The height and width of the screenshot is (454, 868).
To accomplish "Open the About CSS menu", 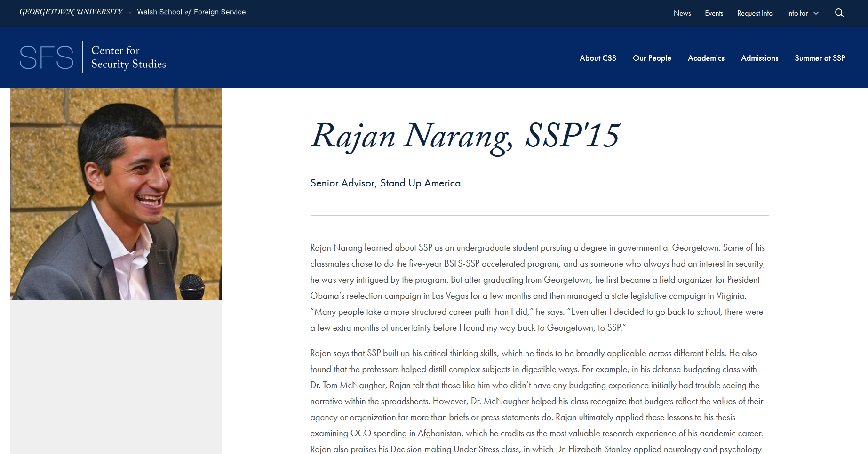I will point(597,58).
